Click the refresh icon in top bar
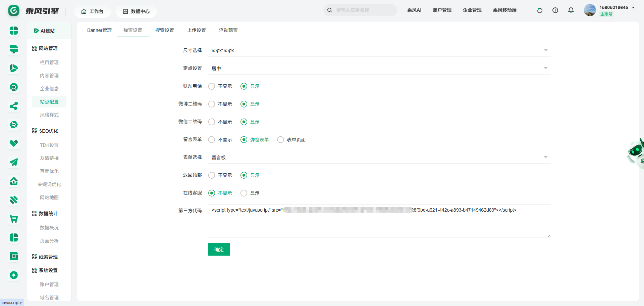 coord(540,10)
